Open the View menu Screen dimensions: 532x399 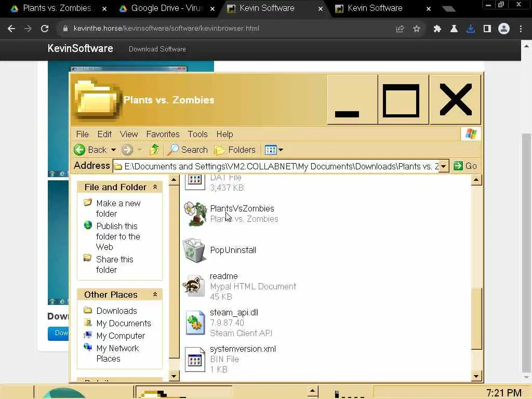[x=129, y=134]
